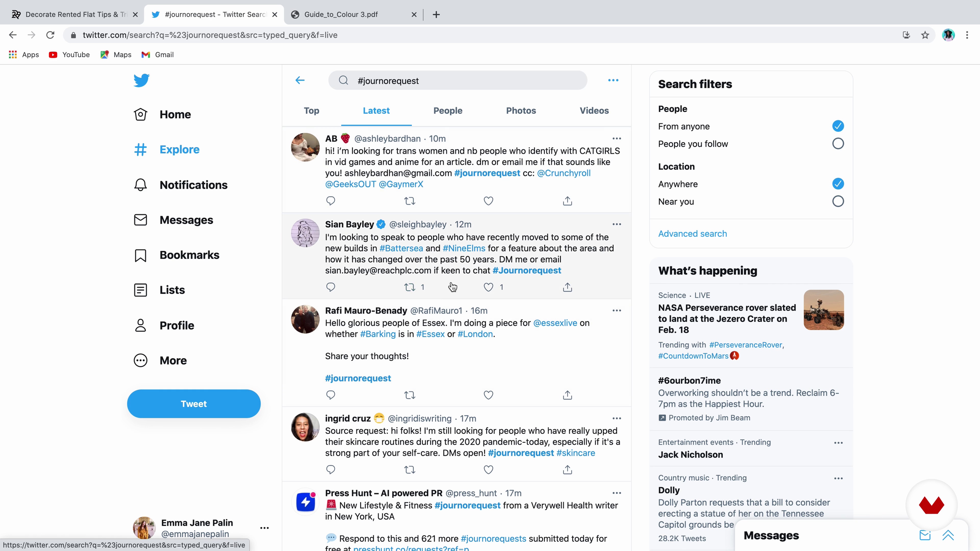Share Sian Bayley's tweet
This screenshot has height=551, width=980.
[x=567, y=287]
